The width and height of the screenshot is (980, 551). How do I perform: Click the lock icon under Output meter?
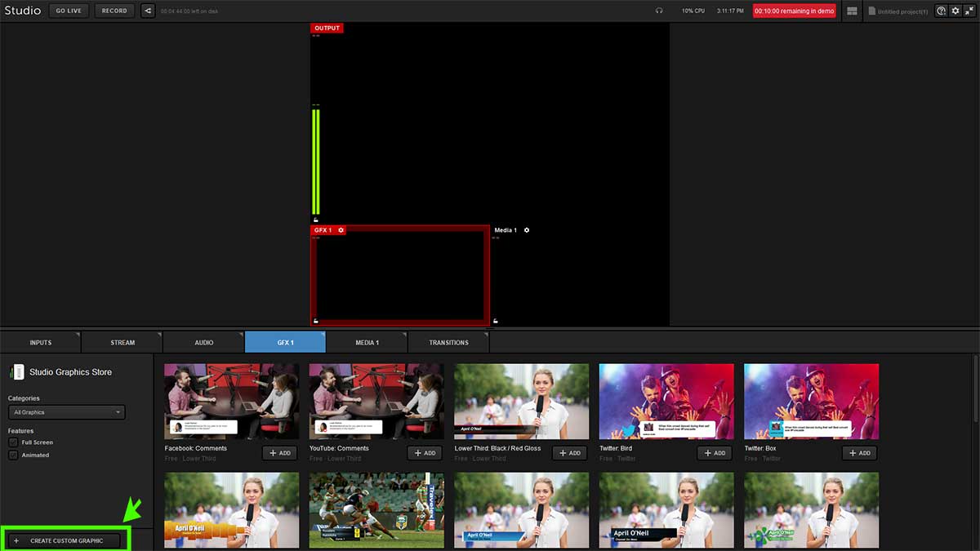[x=315, y=220]
